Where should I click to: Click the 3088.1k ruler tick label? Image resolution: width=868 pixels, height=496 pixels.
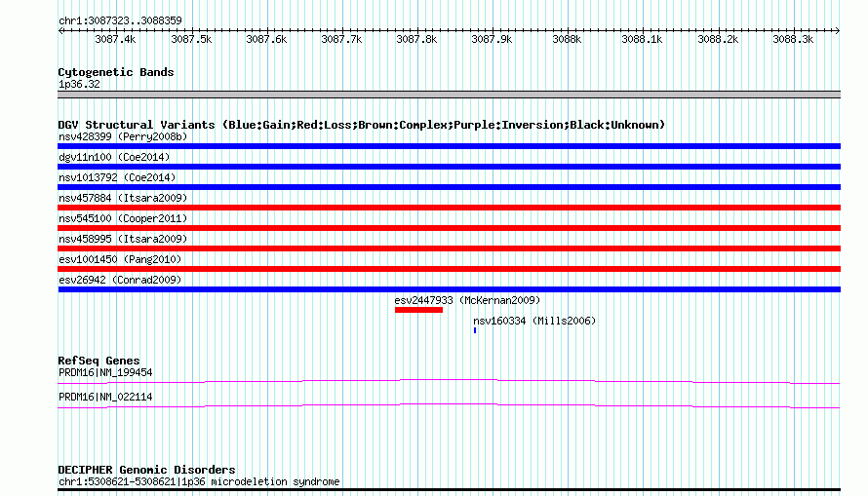pyautogui.click(x=642, y=39)
